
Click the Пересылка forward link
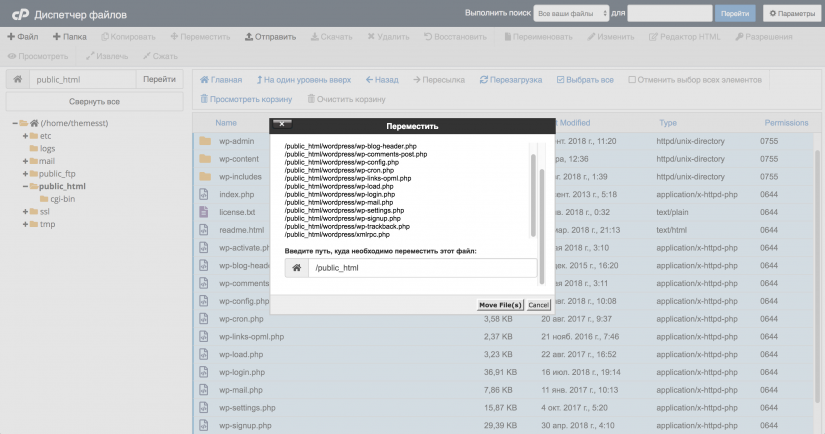[x=439, y=80]
